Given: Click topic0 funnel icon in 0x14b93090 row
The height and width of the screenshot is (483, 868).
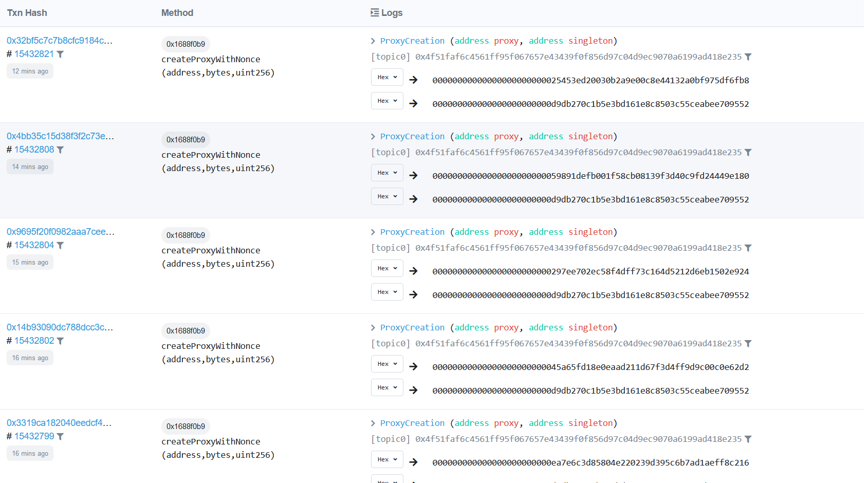Looking at the screenshot, I should (x=748, y=344).
